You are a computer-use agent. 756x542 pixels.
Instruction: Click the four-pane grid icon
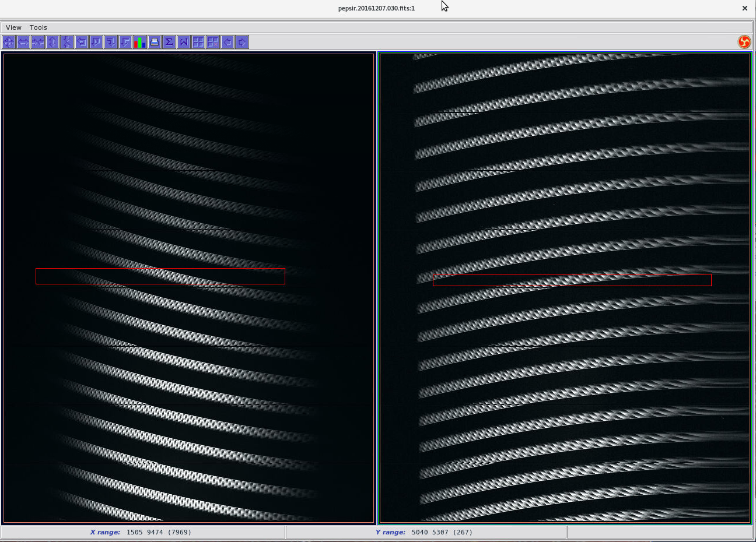(198, 42)
